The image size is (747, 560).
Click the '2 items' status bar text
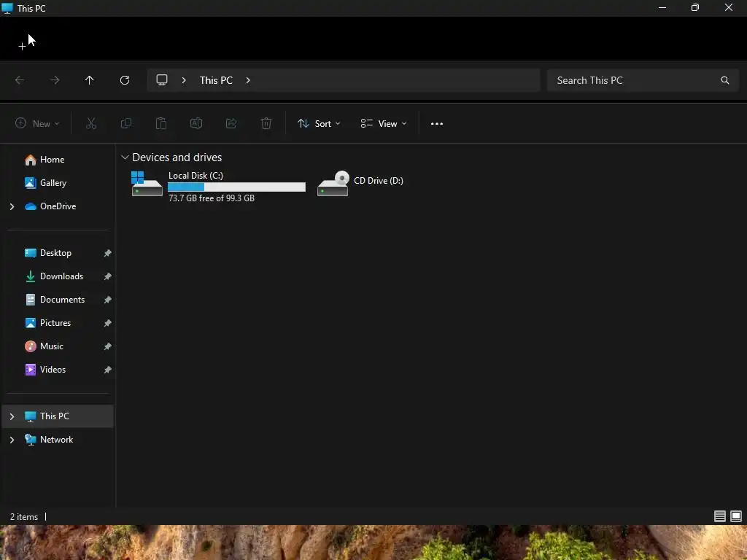[24, 517]
